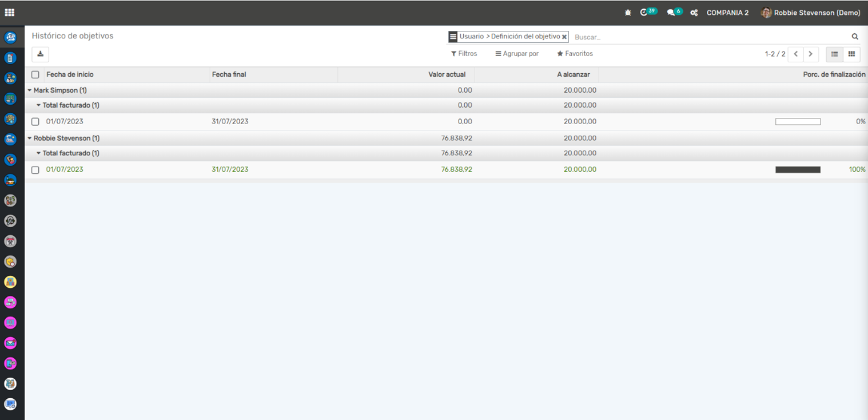Switch to kanban view icon
This screenshot has width=868, height=420.
(851, 54)
